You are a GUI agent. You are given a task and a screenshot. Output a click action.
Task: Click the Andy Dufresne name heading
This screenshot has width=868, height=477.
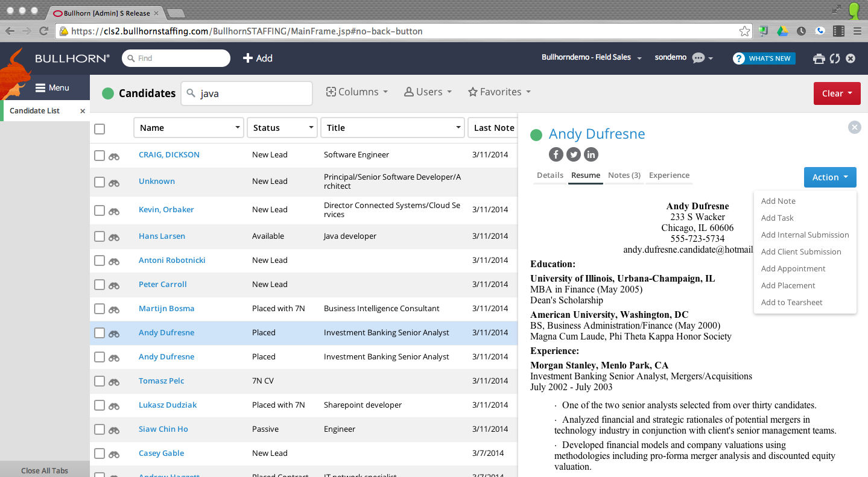[597, 134]
